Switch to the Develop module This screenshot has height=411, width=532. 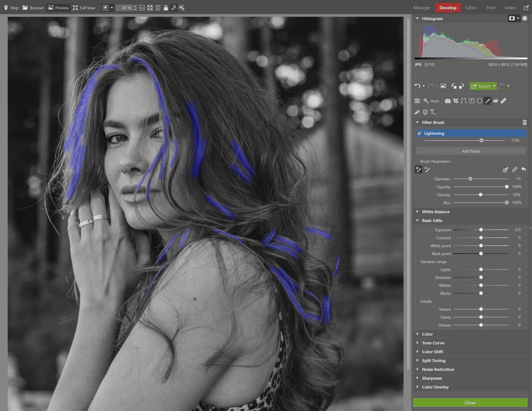coord(448,7)
